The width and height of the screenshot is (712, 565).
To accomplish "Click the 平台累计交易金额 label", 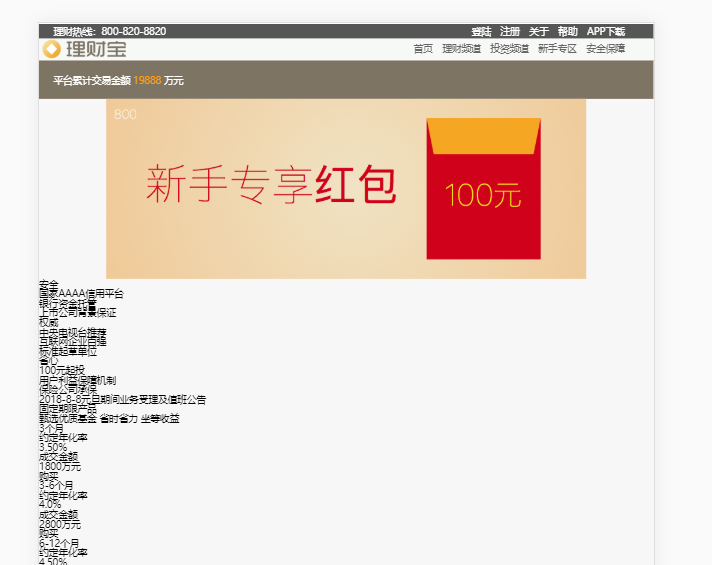I will coord(92,80).
